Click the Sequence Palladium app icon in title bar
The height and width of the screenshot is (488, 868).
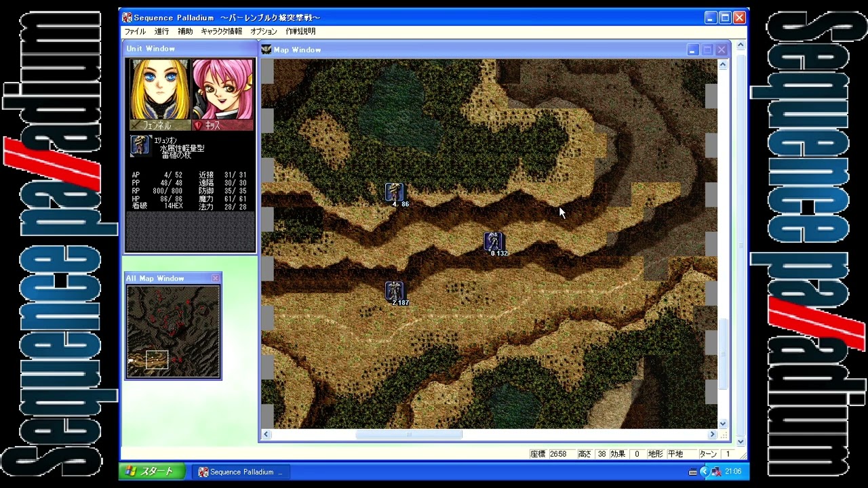click(127, 18)
